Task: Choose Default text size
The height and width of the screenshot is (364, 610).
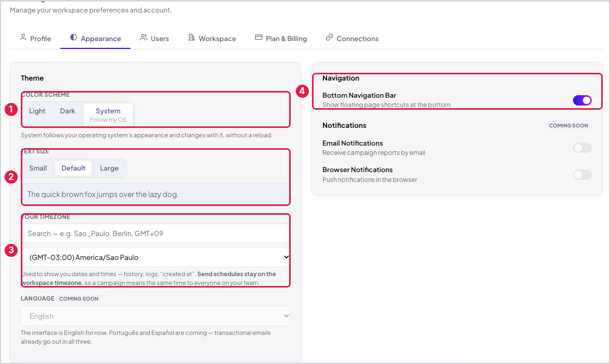Action: pyautogui.click(x=73, y=168)
